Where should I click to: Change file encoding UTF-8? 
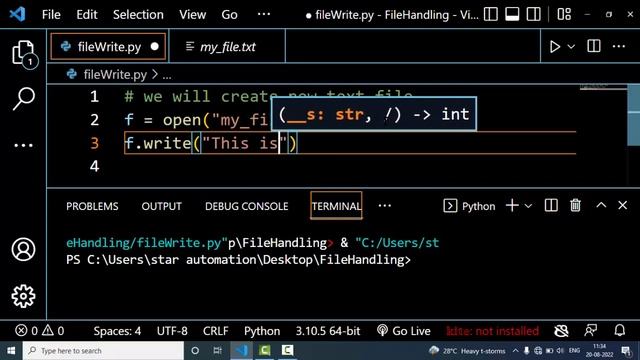(x=172, y=331)
